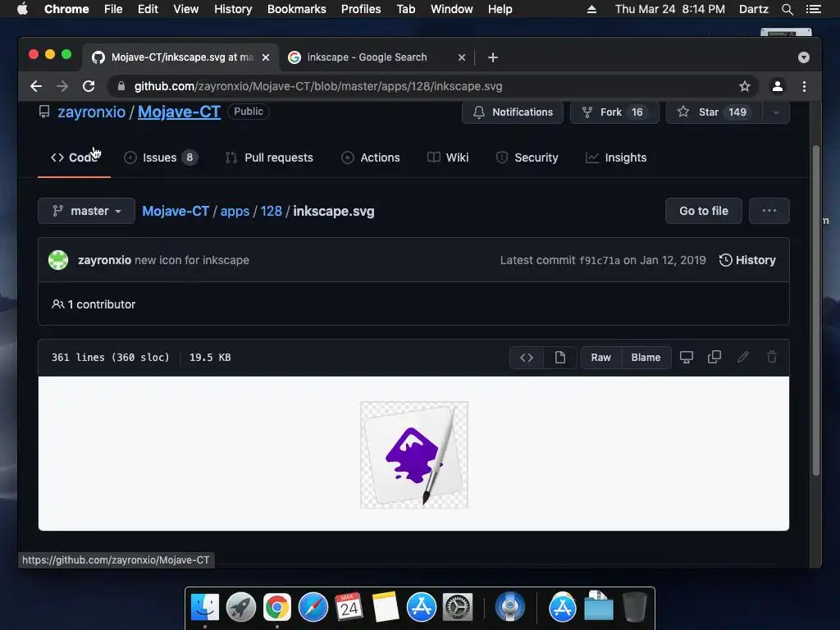Open Chrome's three-dot menu

click(x=804, y=86)
